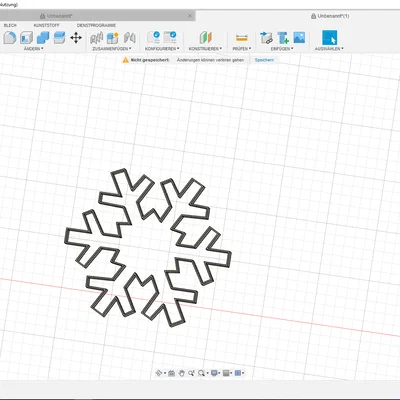Click the first Konfigurieren icon
Screen dimensions: 400x400
pos(154,37)
